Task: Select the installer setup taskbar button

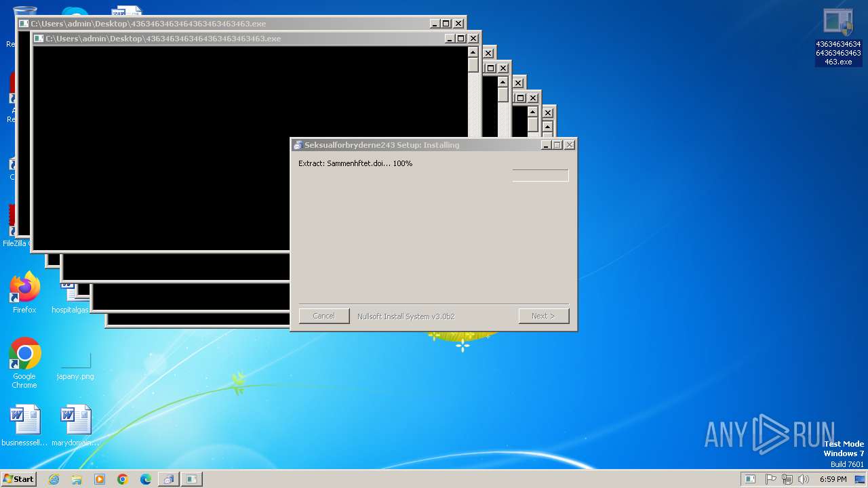Action: coord(168,479)
